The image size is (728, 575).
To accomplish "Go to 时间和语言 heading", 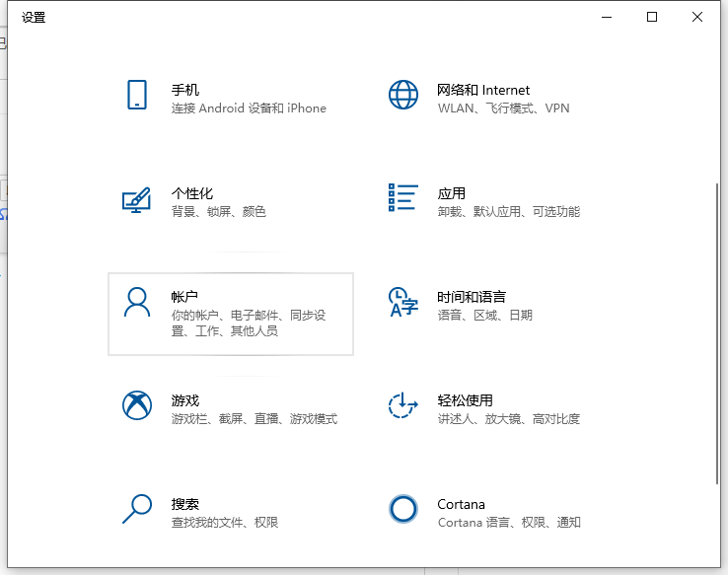I will pos(472,297).
